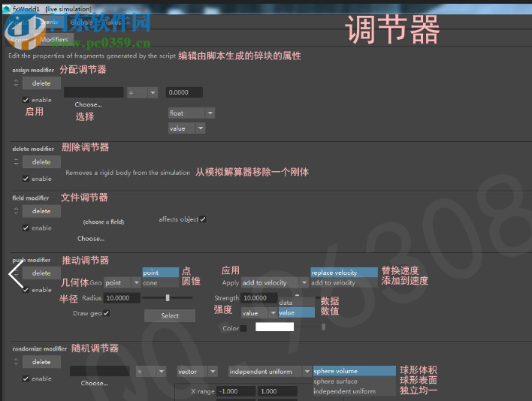This screenshot has width=532, height=401.
Task: Switch to the Globals tab
Action: coord(81,23)
